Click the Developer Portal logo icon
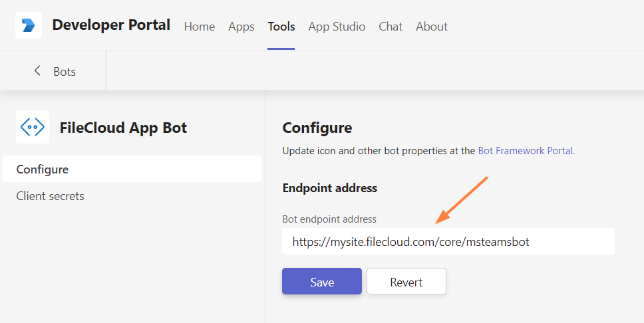The width and height of the screenshot is (644, 323). pos(29,25)
